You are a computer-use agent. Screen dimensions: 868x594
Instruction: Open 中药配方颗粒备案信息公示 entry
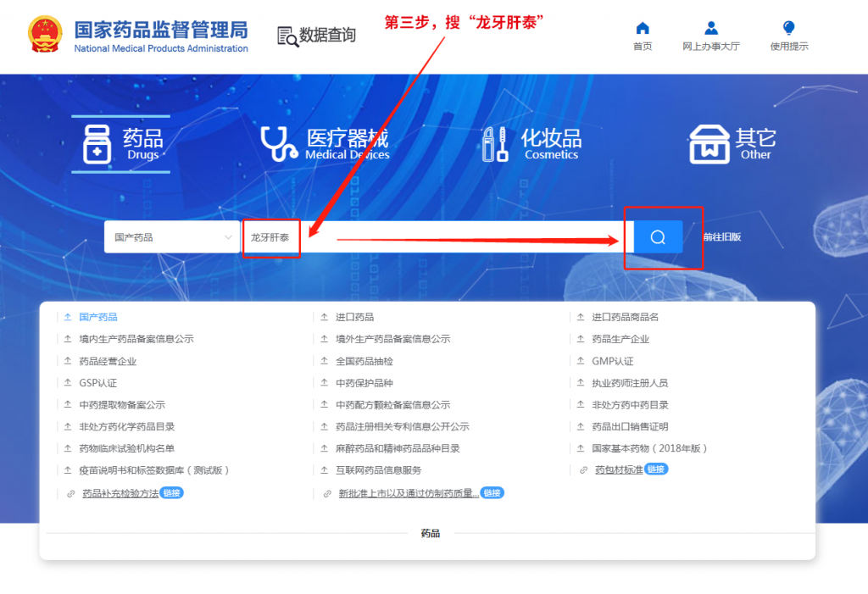[392, 405]
